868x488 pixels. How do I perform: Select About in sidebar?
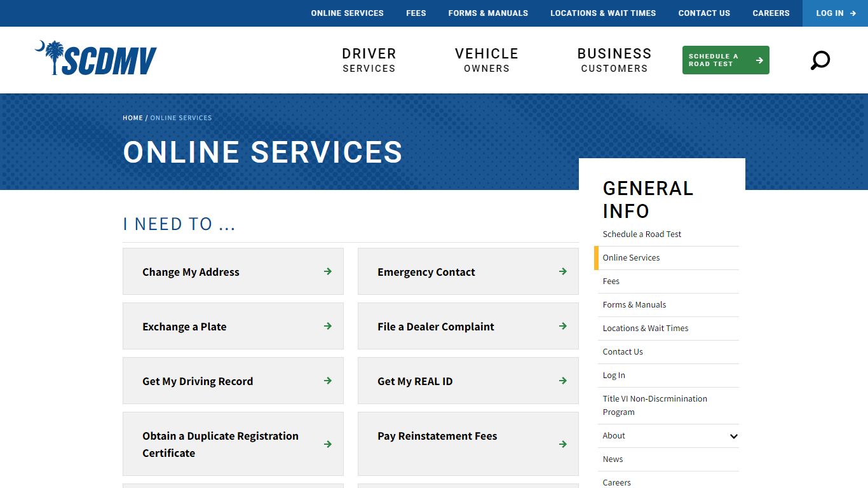point(614,435)
